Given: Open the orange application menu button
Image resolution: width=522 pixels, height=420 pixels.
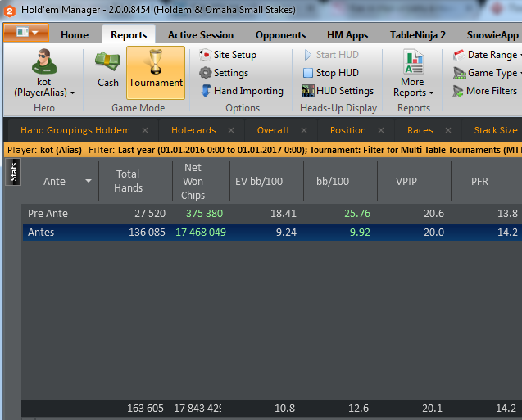Looking at the screenshot, I should tap(26, 33).
